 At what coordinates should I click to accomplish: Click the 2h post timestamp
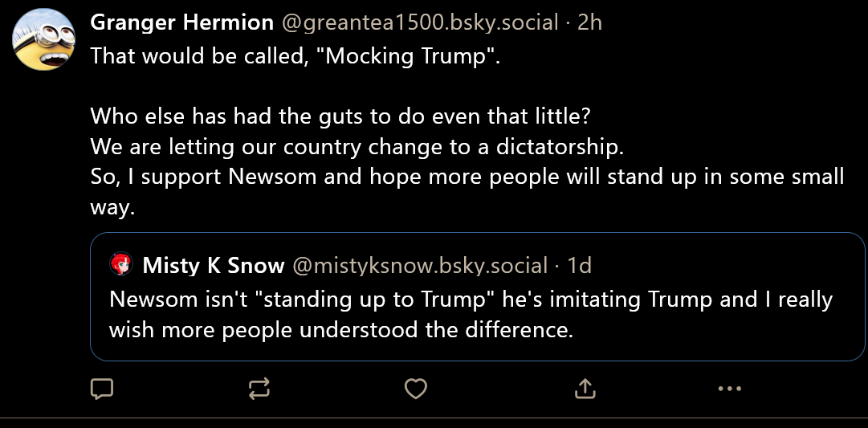[589, 22]
